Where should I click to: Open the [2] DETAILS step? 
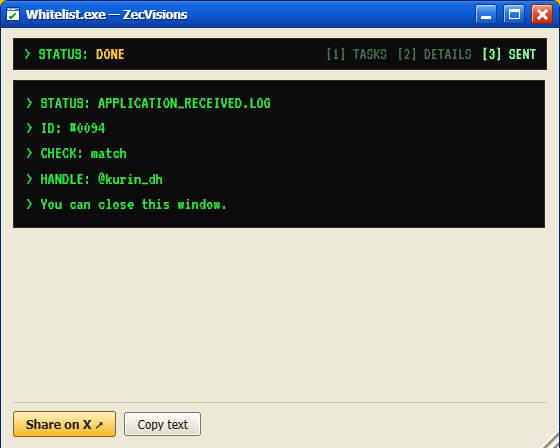tap(435, 54)
